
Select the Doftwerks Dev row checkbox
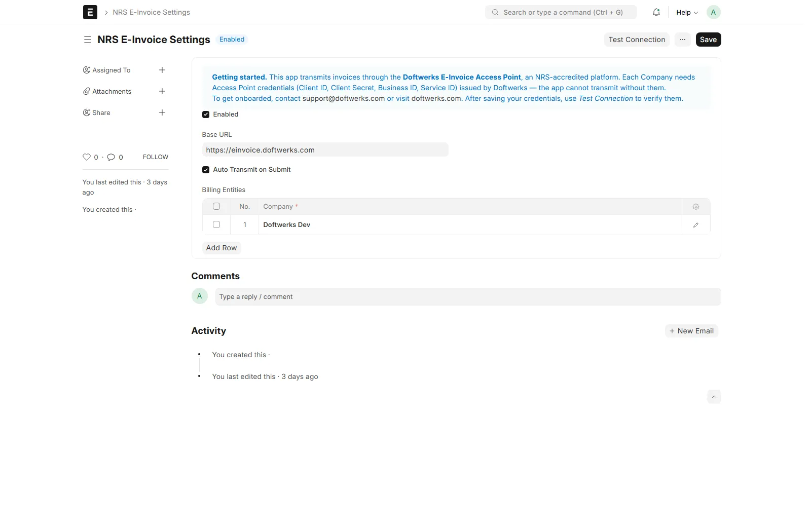pyautogui.click(x=216, y=224)
